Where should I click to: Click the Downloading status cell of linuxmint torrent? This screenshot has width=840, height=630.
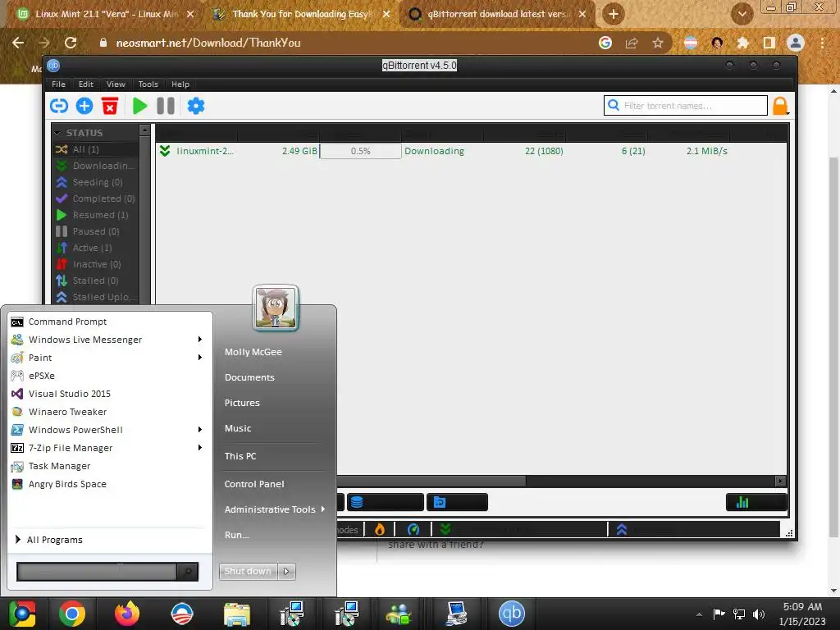point(435,151)
